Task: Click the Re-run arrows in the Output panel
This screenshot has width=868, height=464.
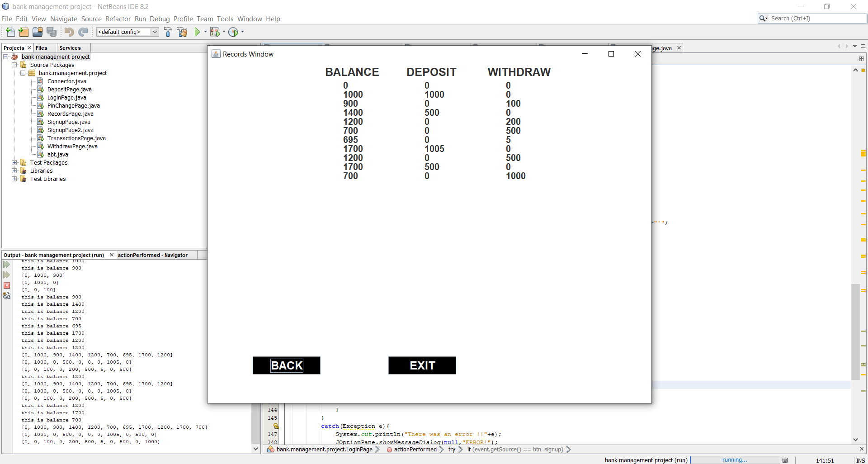Action: pyautogui.click(x=7, y=265)
